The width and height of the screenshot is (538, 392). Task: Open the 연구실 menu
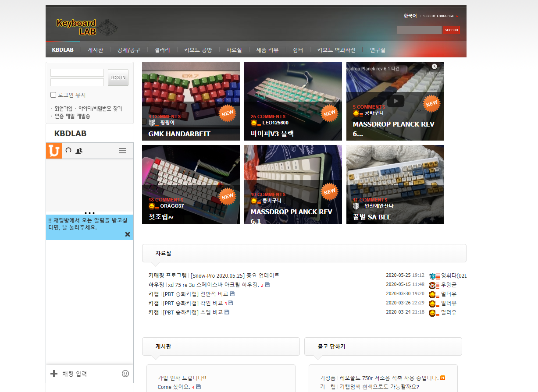(378, 50)
